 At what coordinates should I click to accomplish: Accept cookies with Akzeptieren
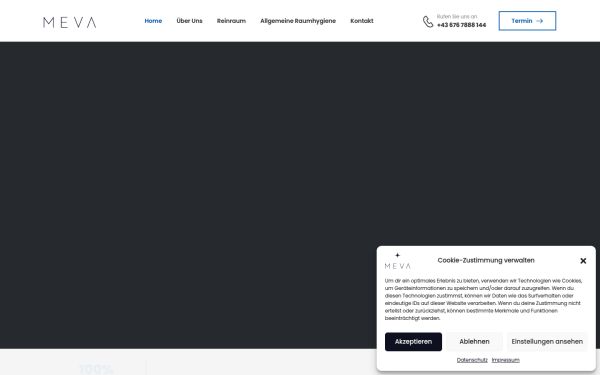413,342
